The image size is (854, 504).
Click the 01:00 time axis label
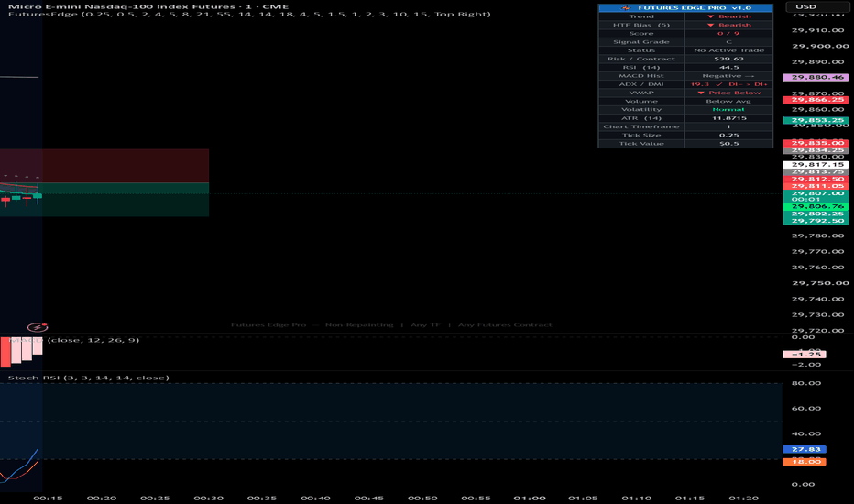[530, 498]
